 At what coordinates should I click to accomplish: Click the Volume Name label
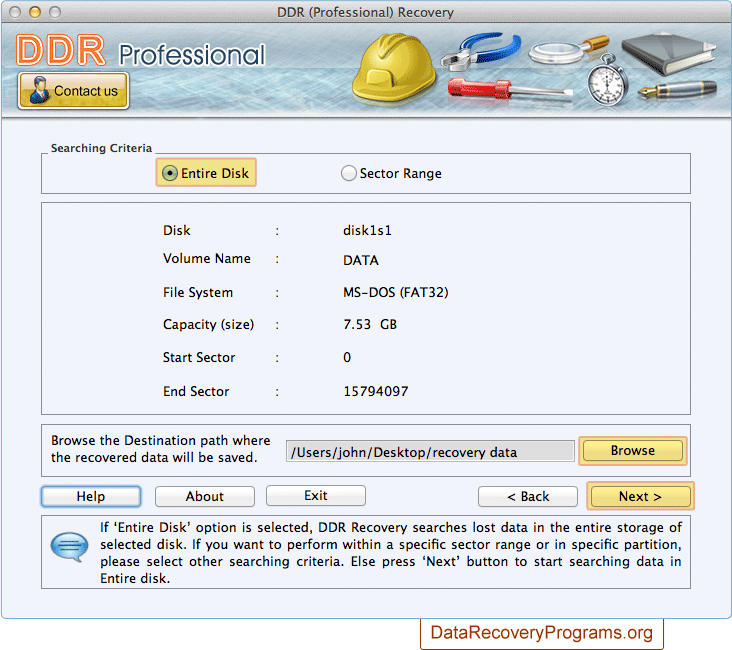pyautogui.click(x=207, y=258)
